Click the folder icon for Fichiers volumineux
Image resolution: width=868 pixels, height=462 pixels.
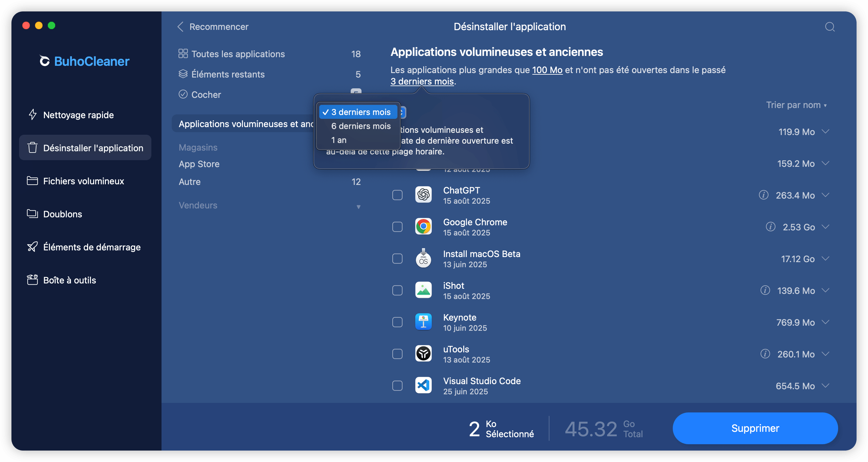32,181
